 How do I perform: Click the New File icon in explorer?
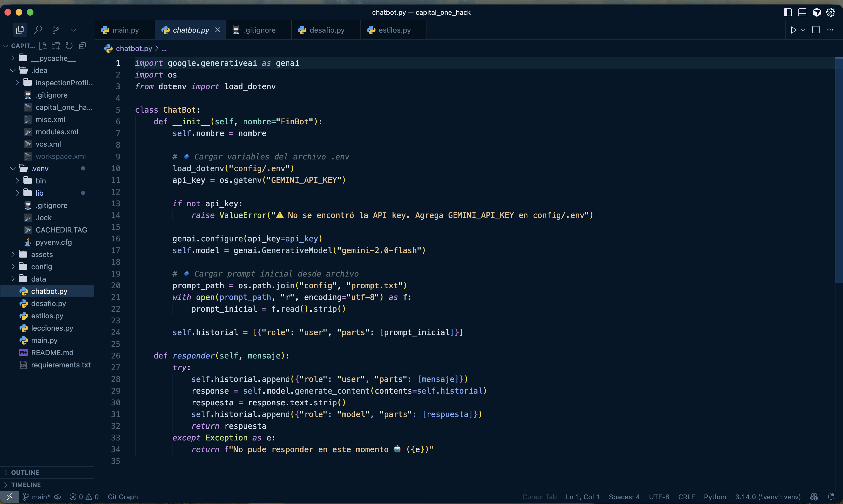point(43,45)
